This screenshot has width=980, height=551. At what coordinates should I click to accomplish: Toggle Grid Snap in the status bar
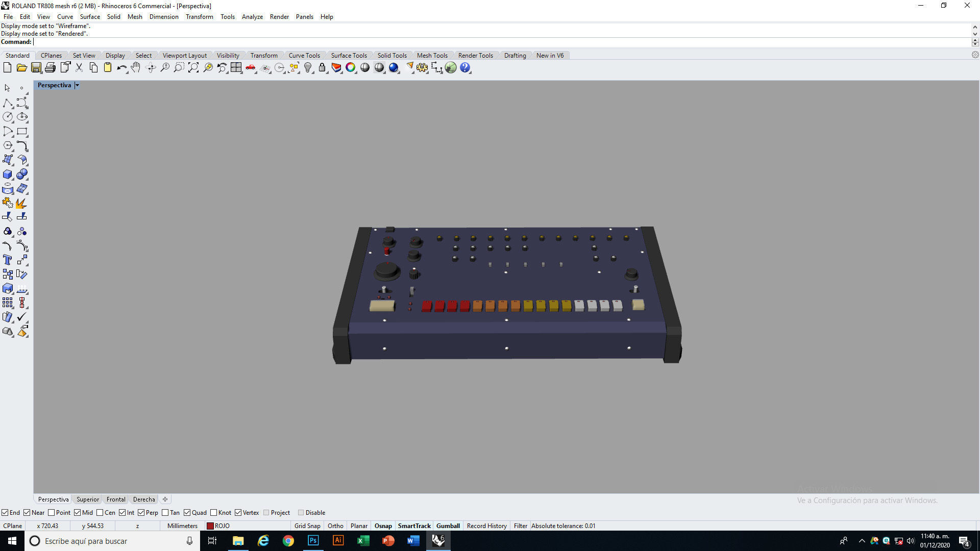tap(307, 526)
